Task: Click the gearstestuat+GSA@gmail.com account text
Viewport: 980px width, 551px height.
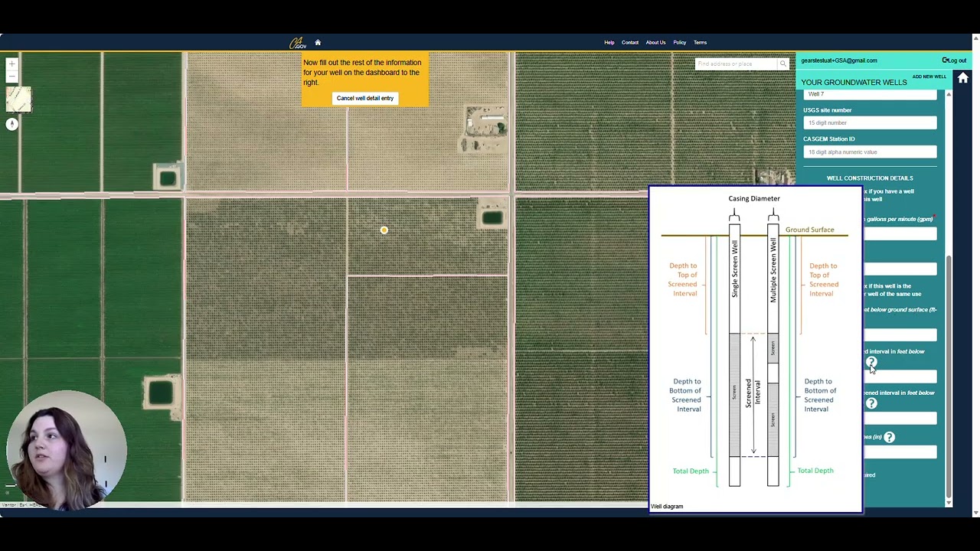Action: click(839, 60)
